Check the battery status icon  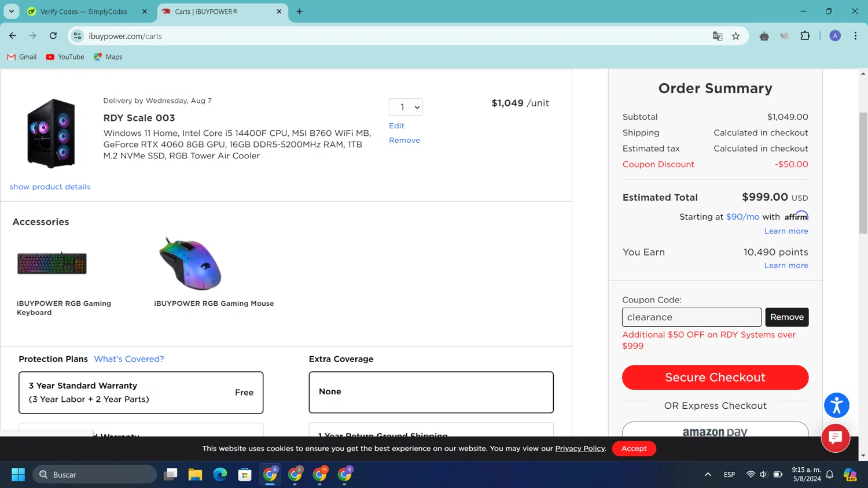click(x=778, y=475)
